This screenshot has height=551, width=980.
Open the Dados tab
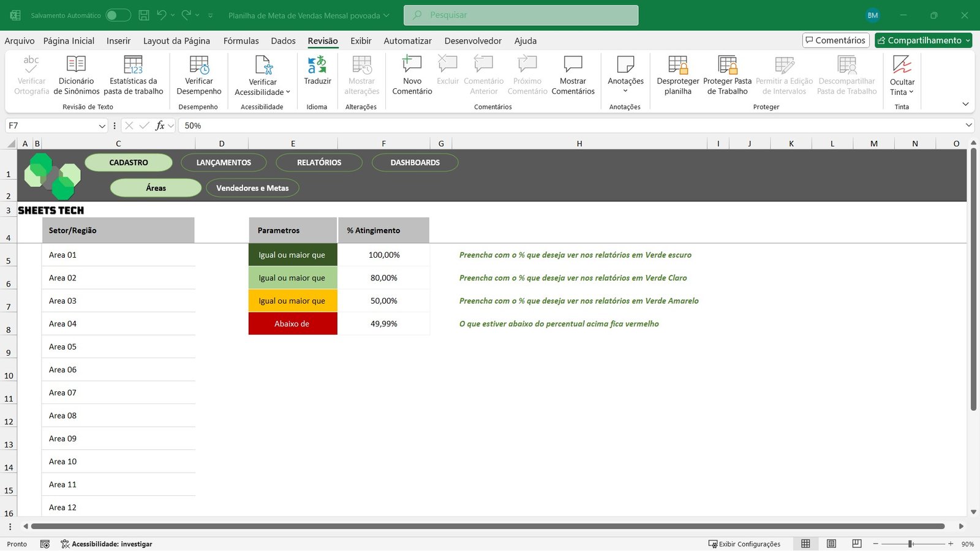pyautogui.click(x=283, y=40)
